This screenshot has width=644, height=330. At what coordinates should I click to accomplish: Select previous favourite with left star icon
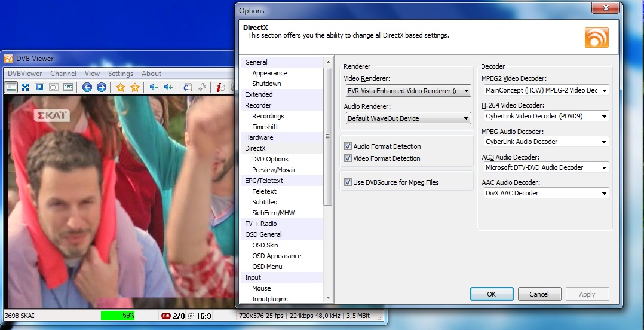(120, 87)
